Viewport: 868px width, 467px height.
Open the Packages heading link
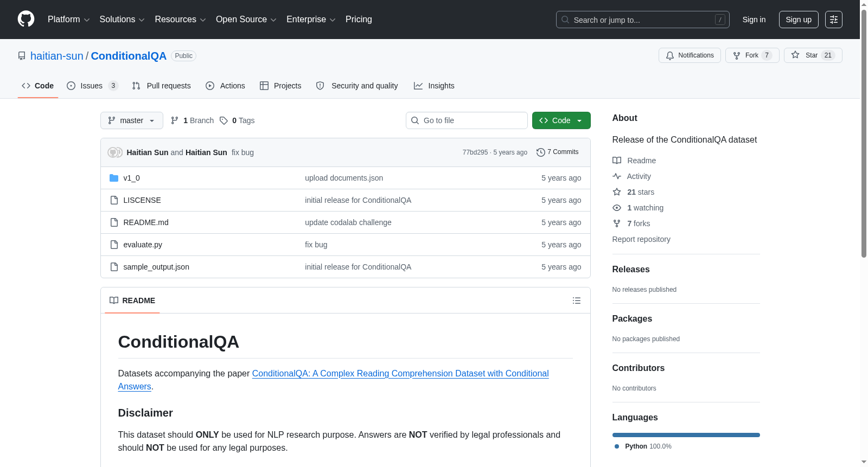(632, 319)
